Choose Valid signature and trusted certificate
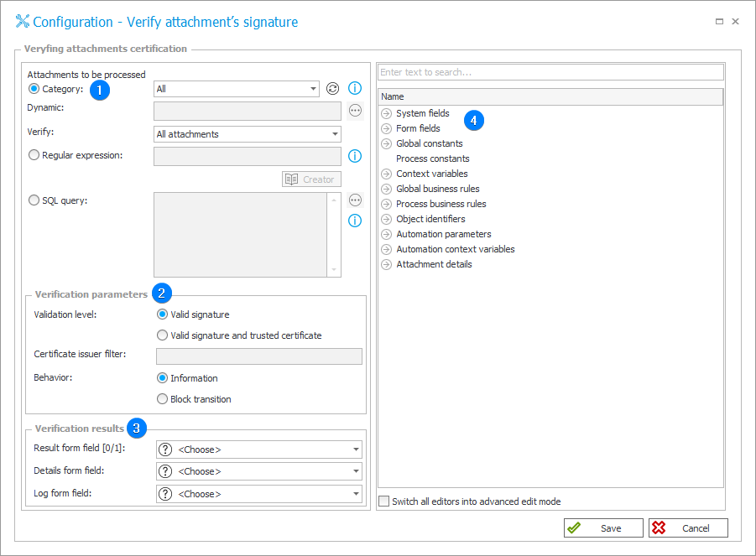756x556 pixels. [163, 335]
